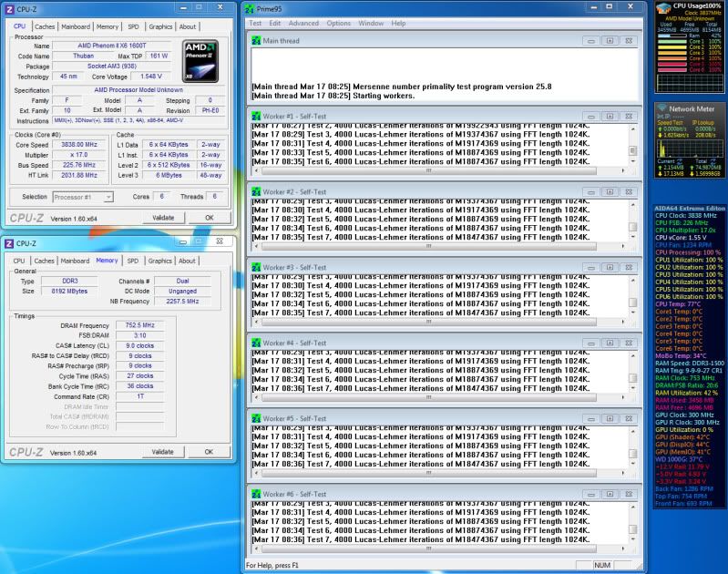
Task: Open the Advanced menu in Prime95
Action: [303, 23]
